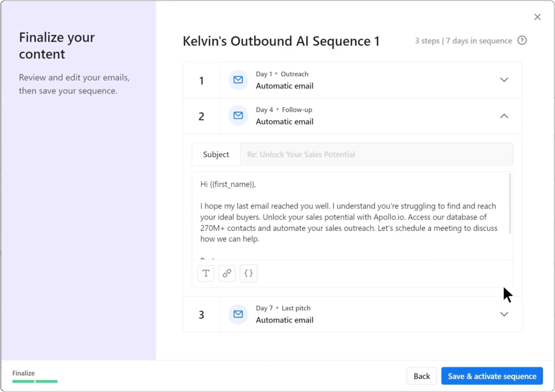555x392 pixels.
Task: Expand step 3 Last pitch chevron
Action: click(504, 314)
